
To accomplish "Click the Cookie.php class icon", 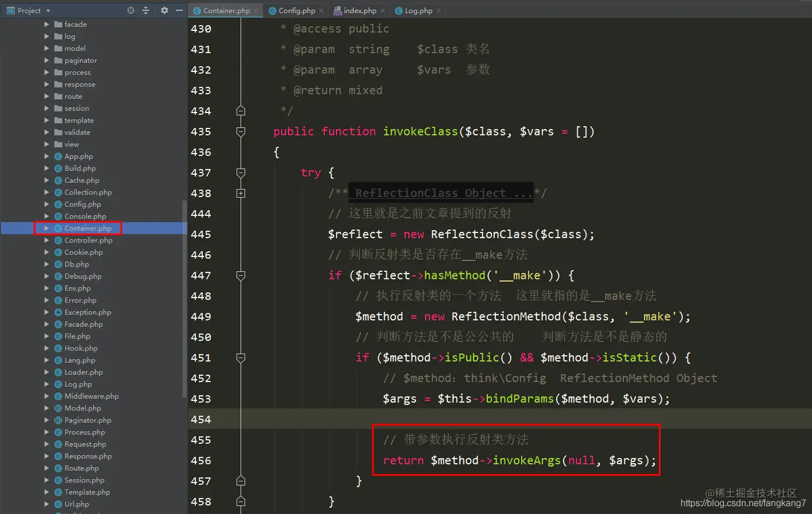I will (x=58, y=252).
